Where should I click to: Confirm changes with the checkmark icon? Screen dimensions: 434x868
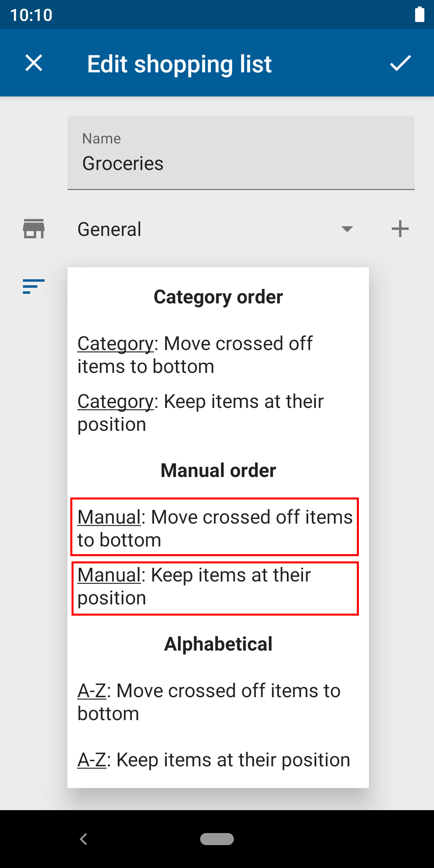(400, 63)
